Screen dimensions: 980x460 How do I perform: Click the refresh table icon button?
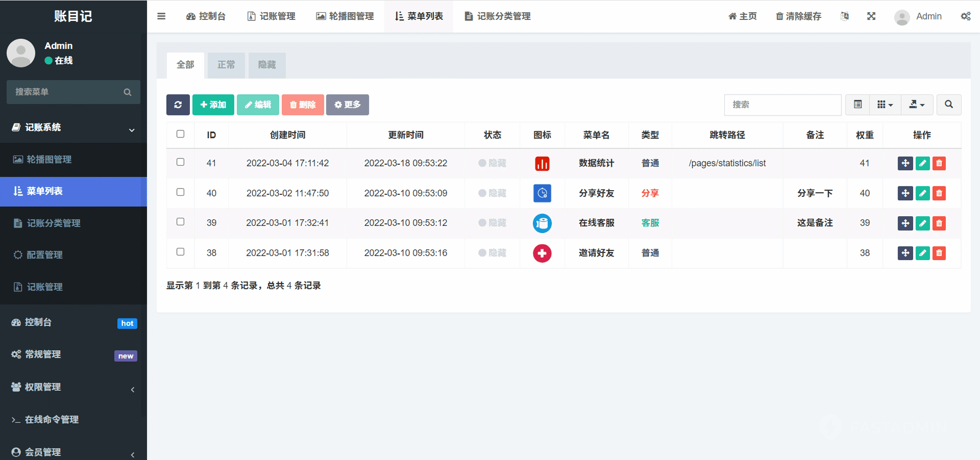pyautogui.click(x=177, y=105)
